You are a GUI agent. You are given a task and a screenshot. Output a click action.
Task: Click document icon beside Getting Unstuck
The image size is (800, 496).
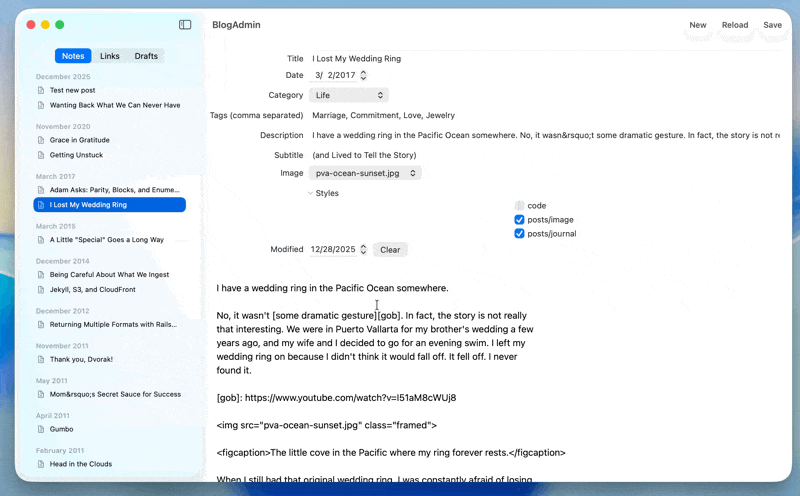(41, 155)
